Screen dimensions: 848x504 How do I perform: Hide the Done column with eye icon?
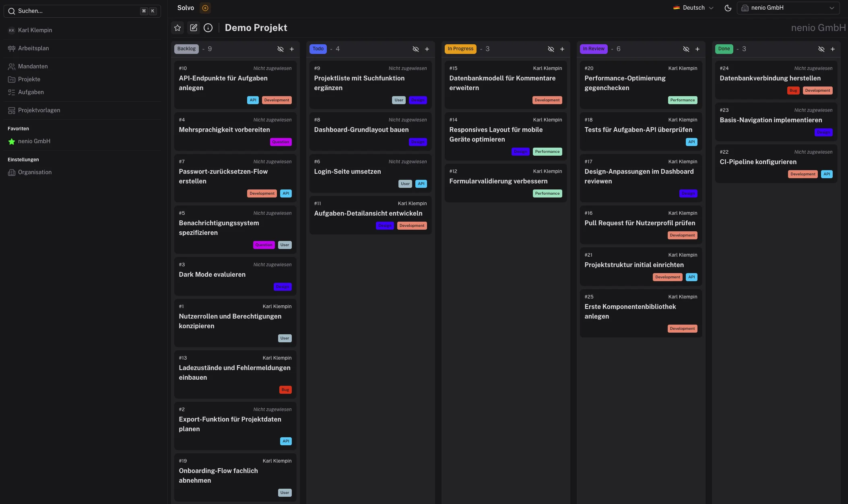pos(821,49)
